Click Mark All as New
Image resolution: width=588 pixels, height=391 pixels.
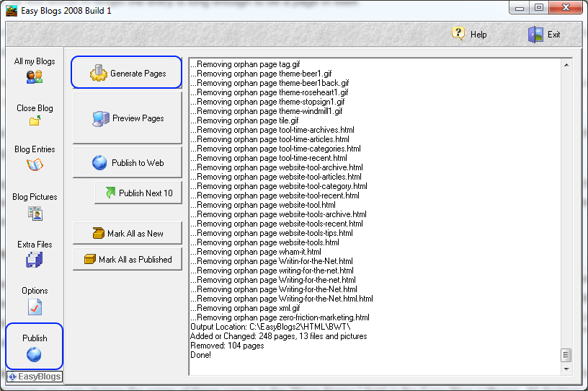127,233
